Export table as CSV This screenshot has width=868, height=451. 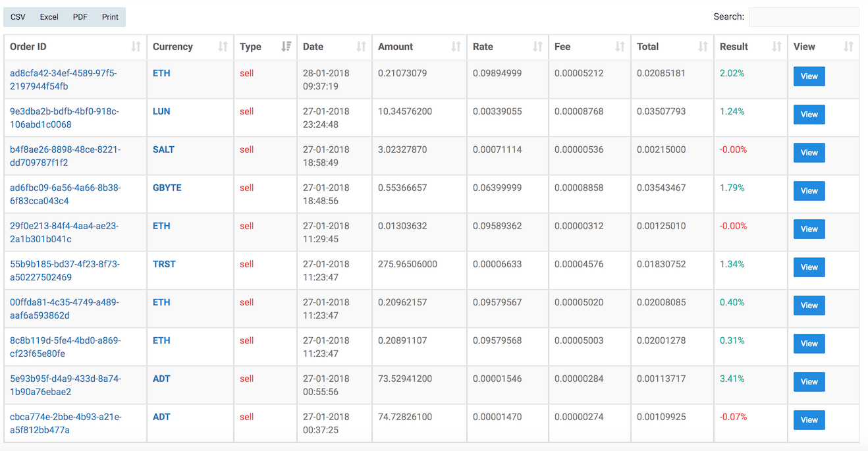[18, 17]
